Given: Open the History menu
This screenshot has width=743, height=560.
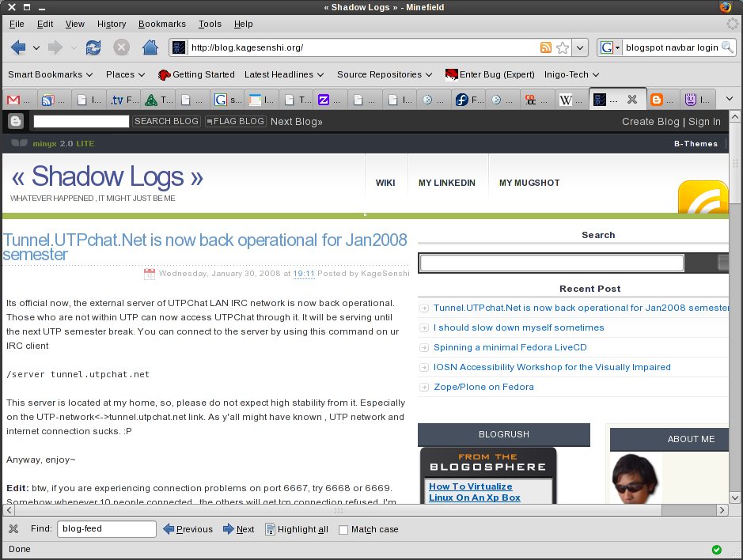Looking at the screenshot, I should 112,24.
